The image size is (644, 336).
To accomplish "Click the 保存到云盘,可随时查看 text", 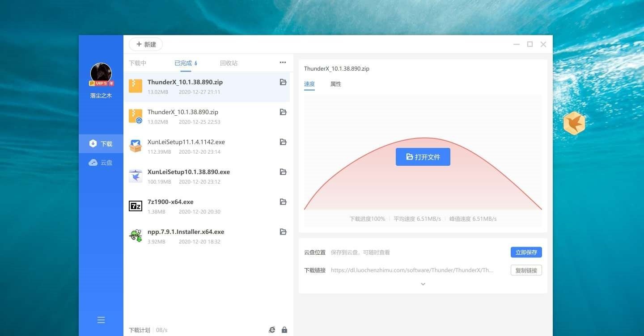I will click(x=360, y=252).
